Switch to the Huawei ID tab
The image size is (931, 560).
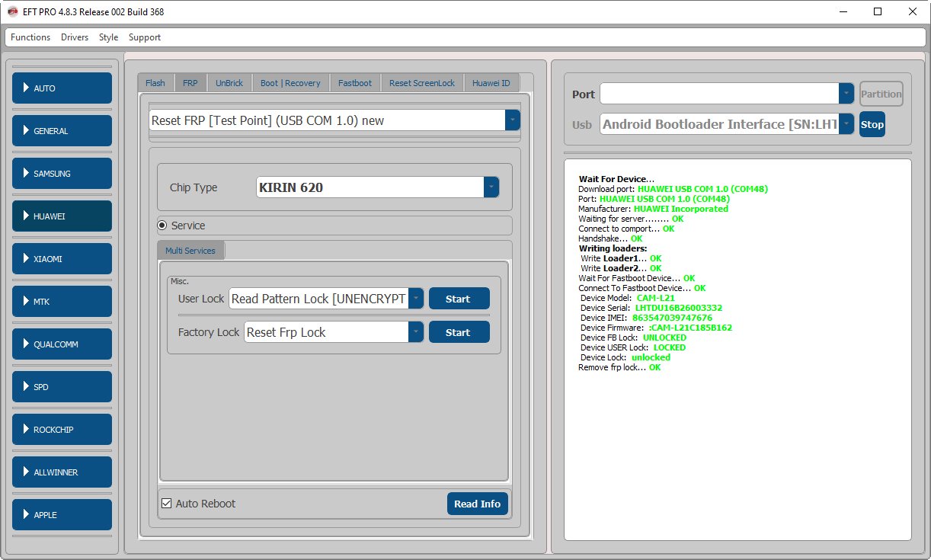point(491,83)
